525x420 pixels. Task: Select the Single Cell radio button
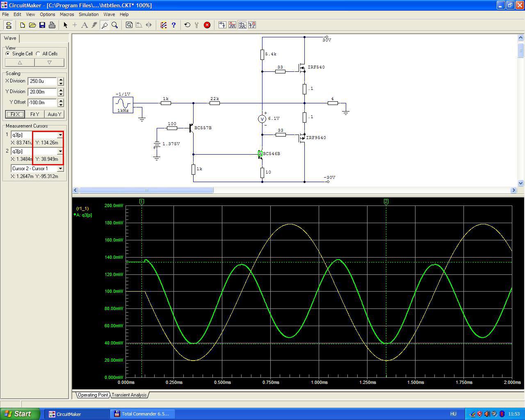pos(8,54)
